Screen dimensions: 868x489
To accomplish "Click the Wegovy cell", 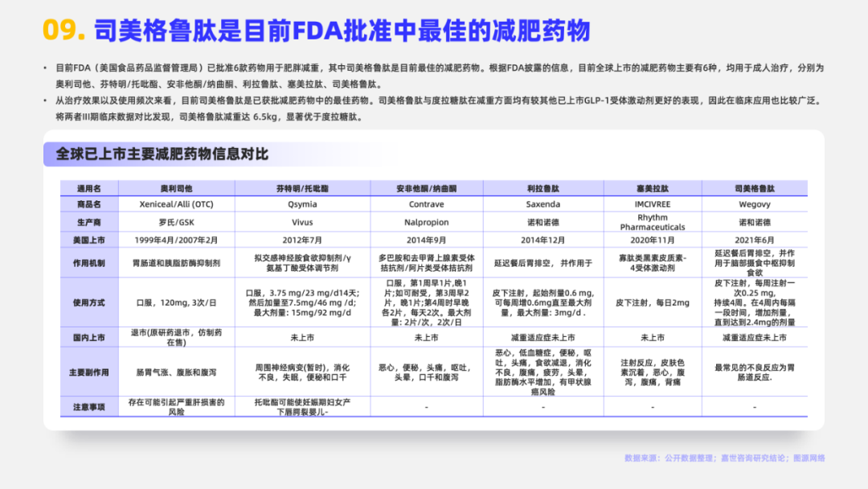I will pyautogui.click(x=755, y=204).
